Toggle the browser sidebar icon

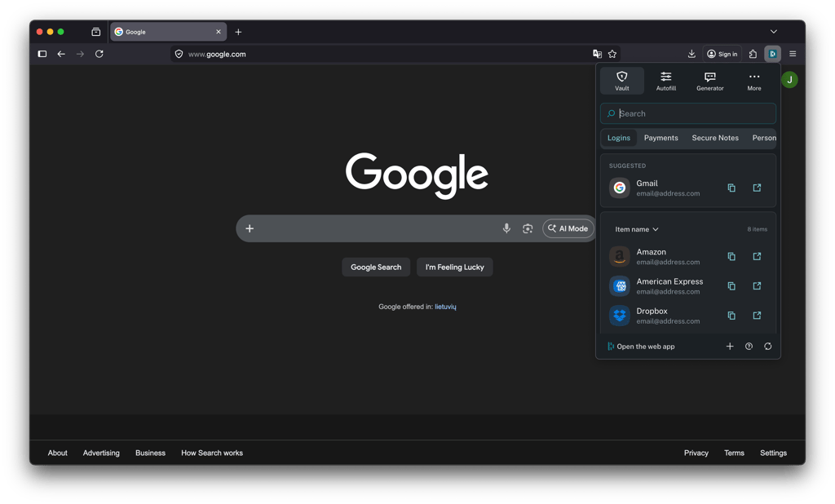(x=42, y=54)
